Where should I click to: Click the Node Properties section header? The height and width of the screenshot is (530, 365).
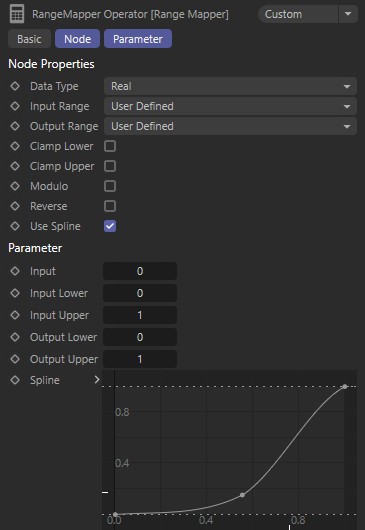51,64
